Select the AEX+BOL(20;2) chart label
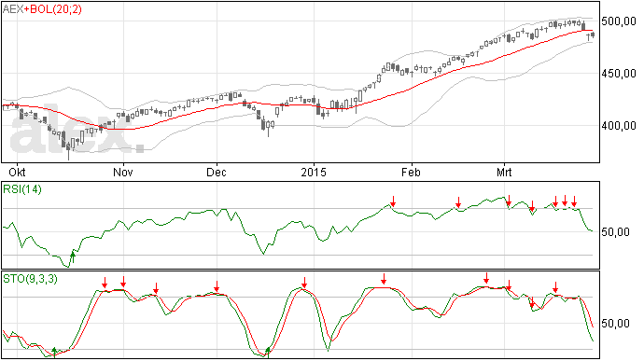Viewport: 644px width, 361px height. tap(42, 9)
